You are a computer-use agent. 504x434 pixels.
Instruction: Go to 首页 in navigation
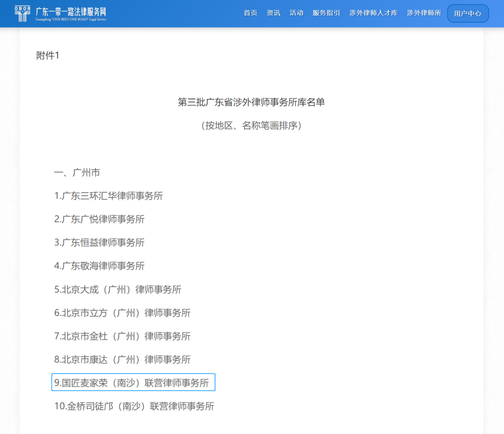click(x=251, y=13)
